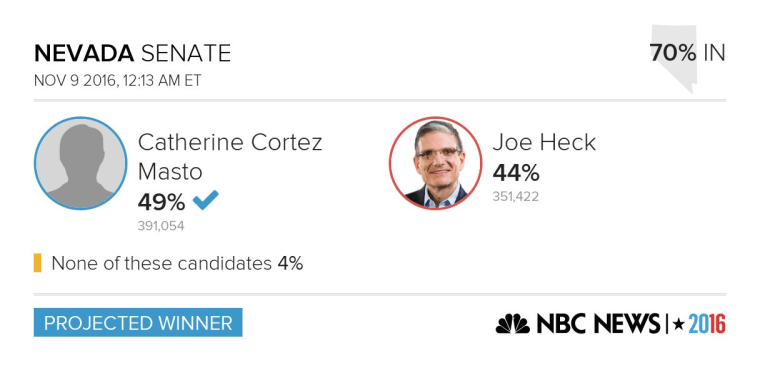Click the NBC NEWS wordmark

(598, 324)
